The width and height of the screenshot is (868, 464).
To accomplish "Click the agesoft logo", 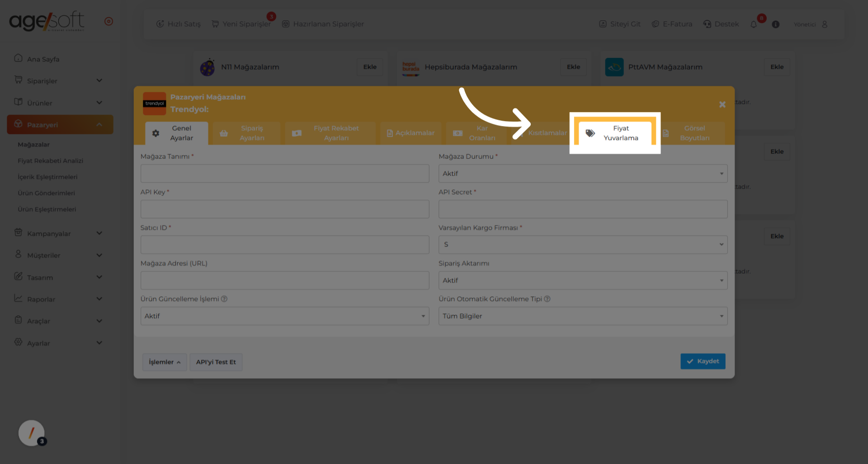I will [x=47, y=21].
